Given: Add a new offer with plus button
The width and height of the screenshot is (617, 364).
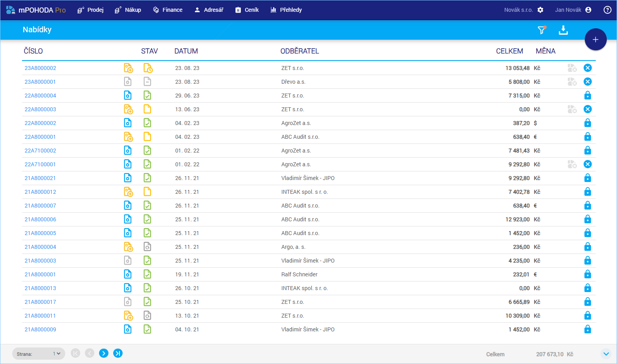Looking at the screenshot, I should (x=595, y=39).
